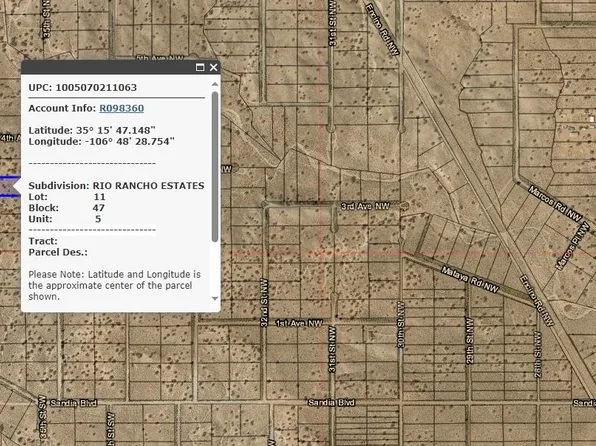The image size is (596, 446).
Task: Click the Lot: 11 row
Action: click(67, 197)
